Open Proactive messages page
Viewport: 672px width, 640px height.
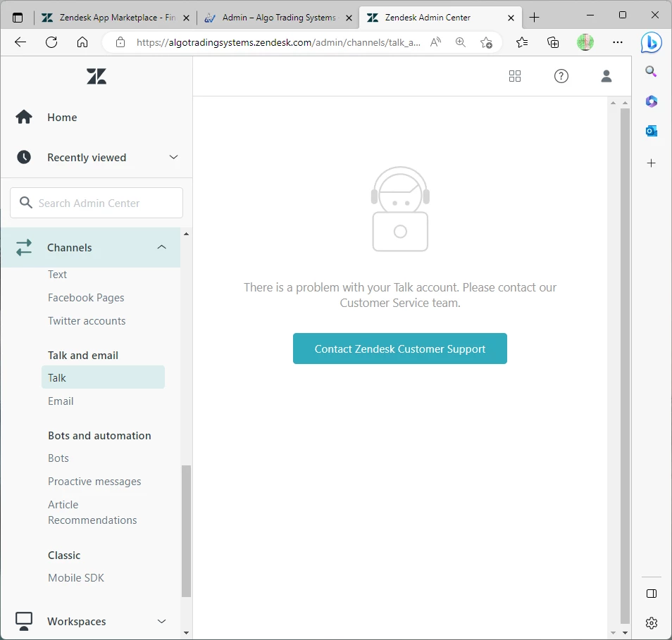click(x=94, y=482)
